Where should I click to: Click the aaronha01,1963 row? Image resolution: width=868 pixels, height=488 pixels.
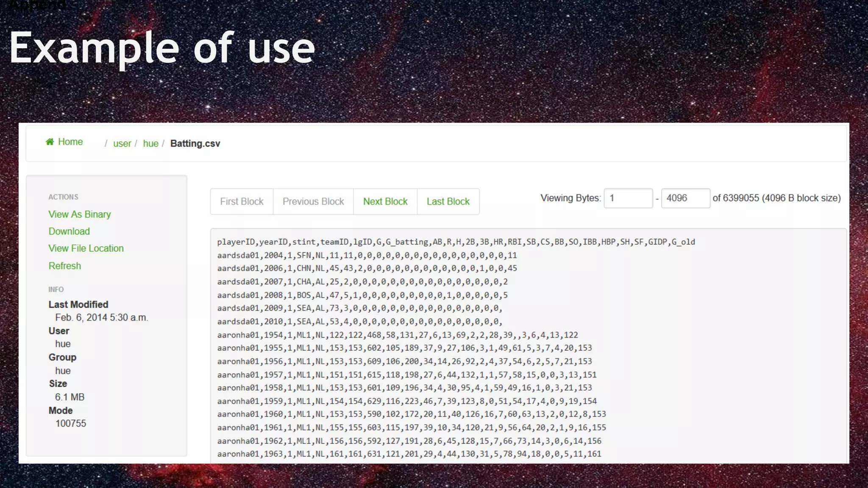click(x=409, y=454)
